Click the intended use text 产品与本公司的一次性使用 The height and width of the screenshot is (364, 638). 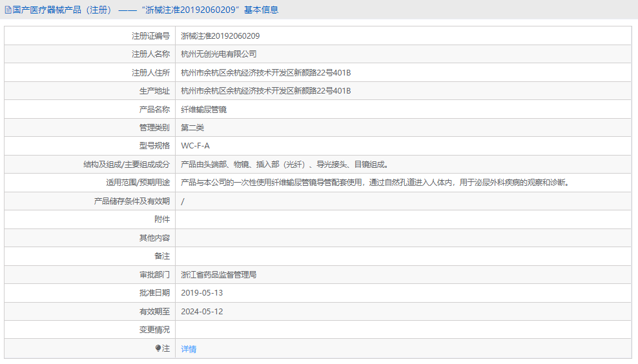pos(226,183)
